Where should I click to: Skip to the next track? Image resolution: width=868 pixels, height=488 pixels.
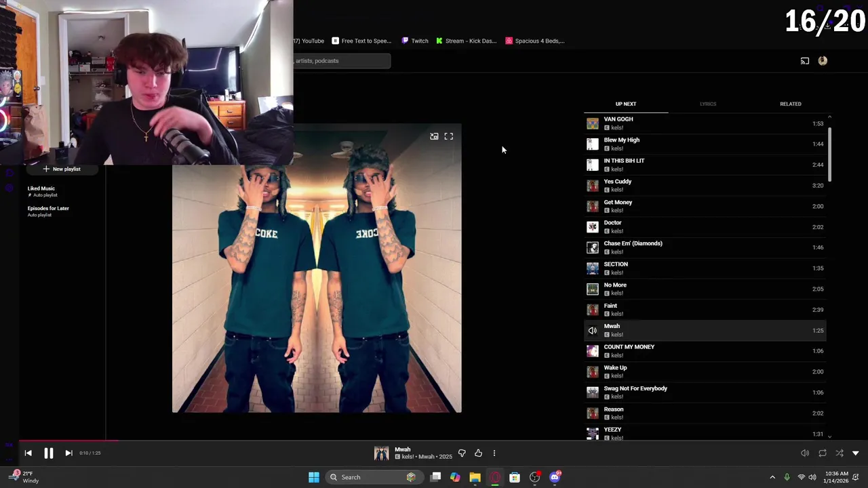coord(68,453)
